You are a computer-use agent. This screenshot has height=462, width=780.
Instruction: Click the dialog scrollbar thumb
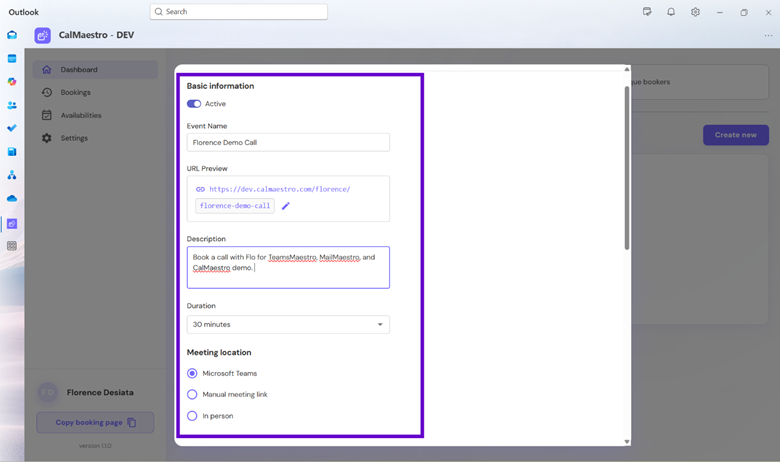pos(627,168)
